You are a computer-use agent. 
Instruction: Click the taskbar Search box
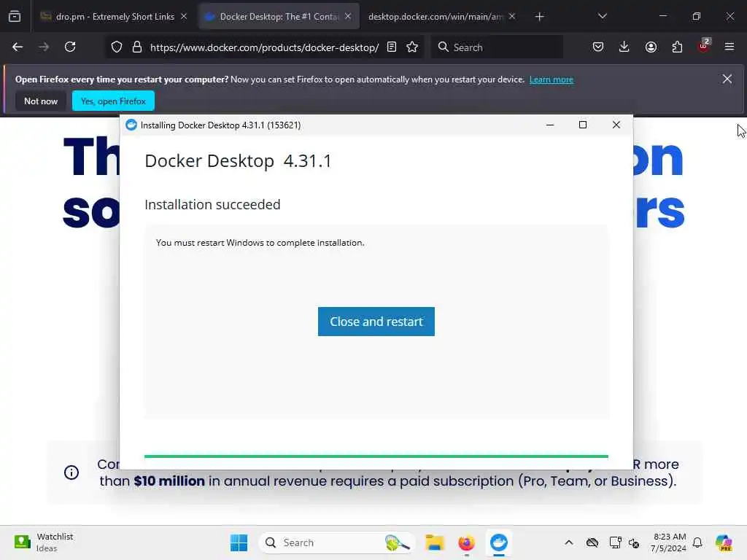(x=336, y=542)
